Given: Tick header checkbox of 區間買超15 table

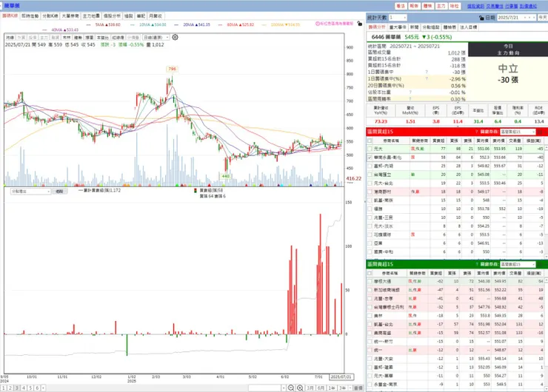Looking at the screenshot, I should (370, 141).
